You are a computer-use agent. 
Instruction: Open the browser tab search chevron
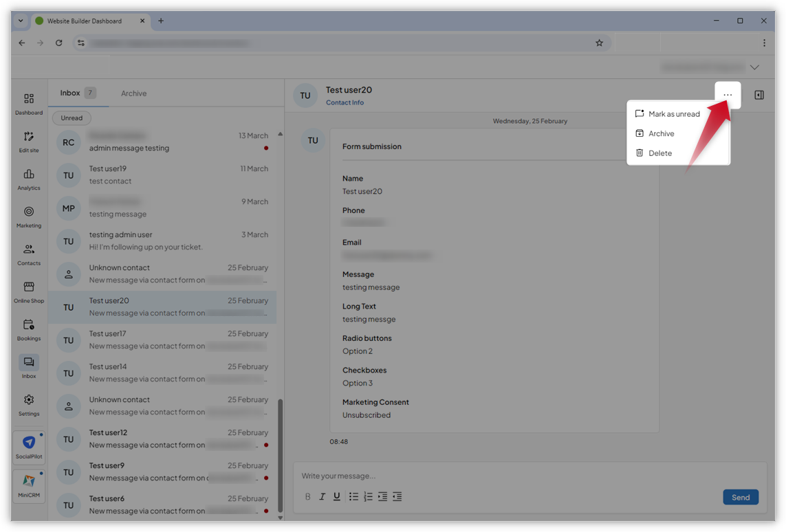pyautogui.click(x=20, y=21)
